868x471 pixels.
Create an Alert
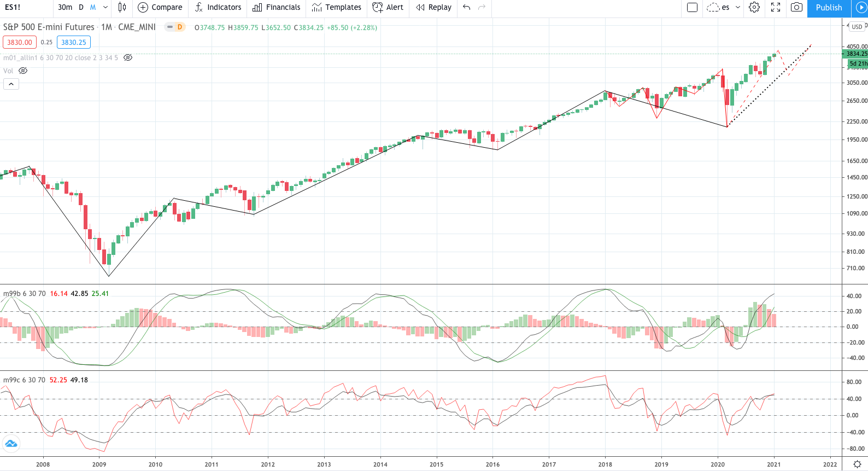pyautogui.click(x=388, y=7)
